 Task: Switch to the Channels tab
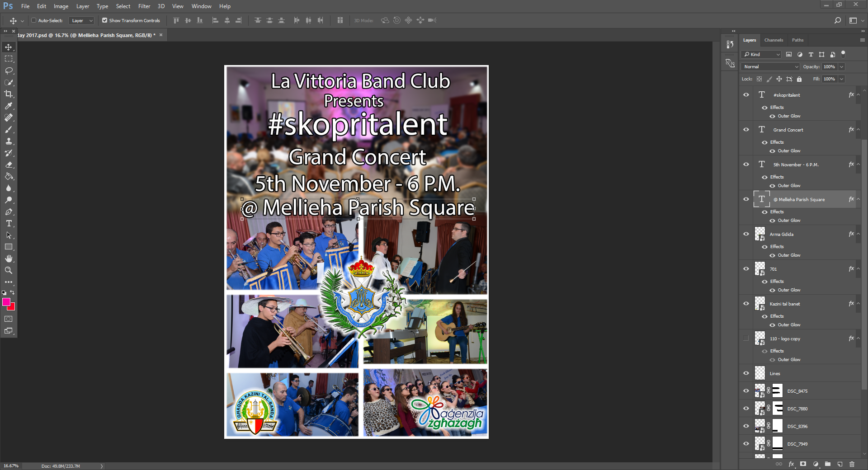[774, 40]
